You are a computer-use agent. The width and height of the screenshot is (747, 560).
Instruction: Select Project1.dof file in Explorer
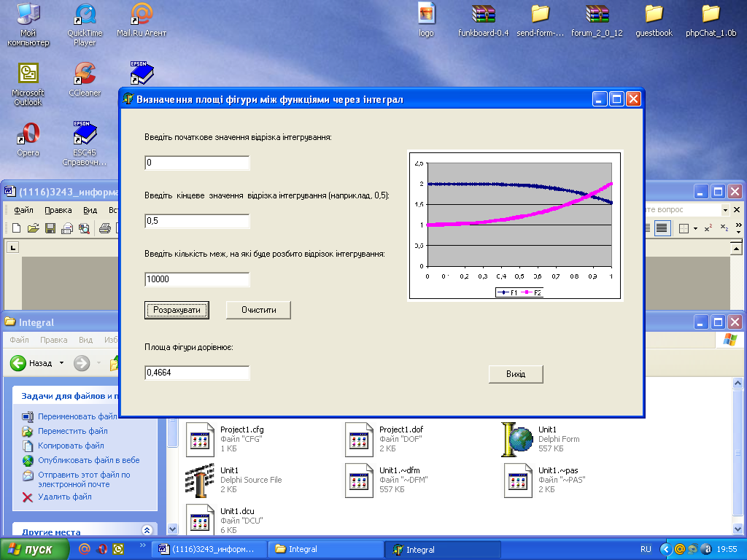(385, 439)
